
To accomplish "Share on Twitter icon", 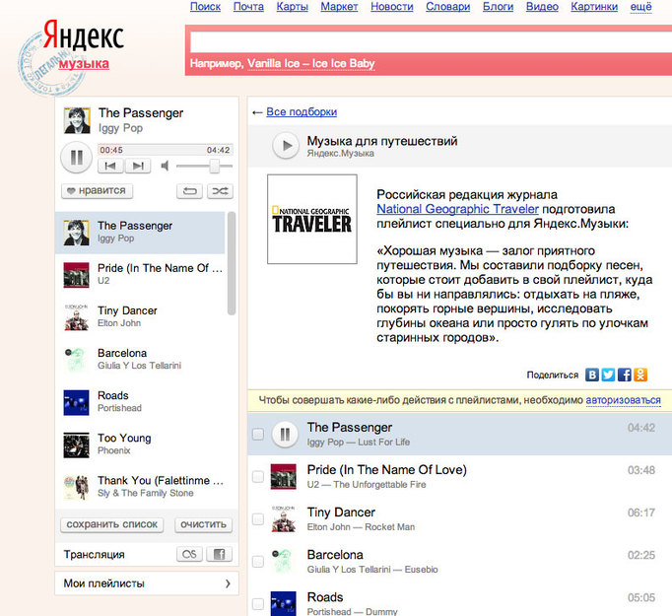I will (x=608, y=375).
